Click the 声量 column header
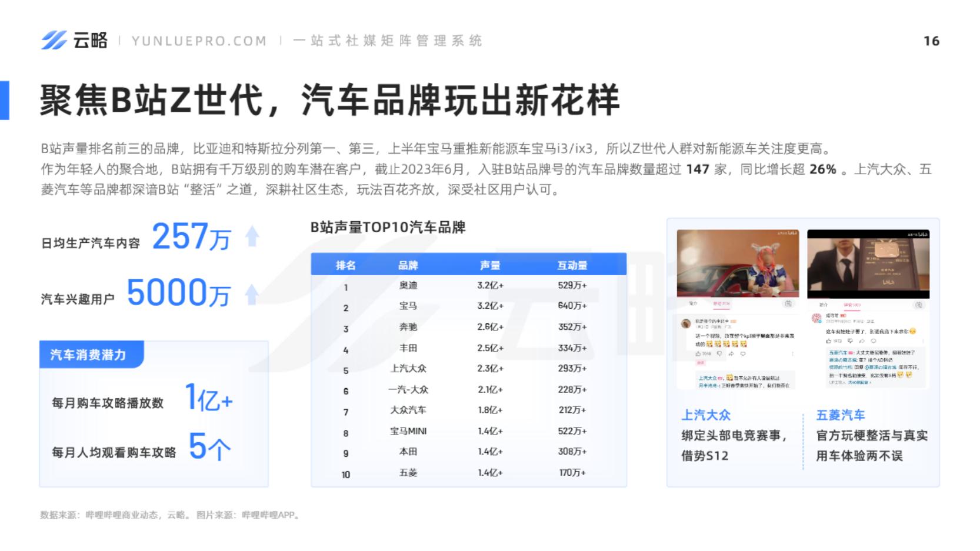Viewport: 980px width, 551px height. point(489,265)
